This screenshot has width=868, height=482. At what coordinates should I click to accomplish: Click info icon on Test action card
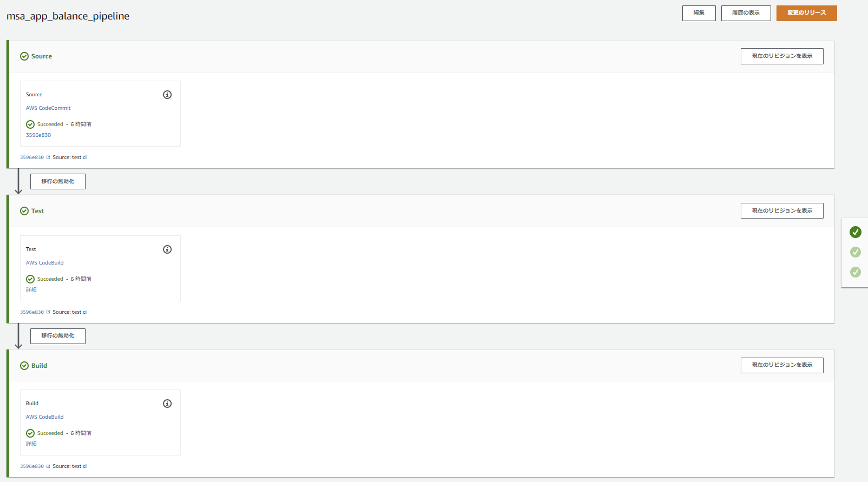point(167,249)
